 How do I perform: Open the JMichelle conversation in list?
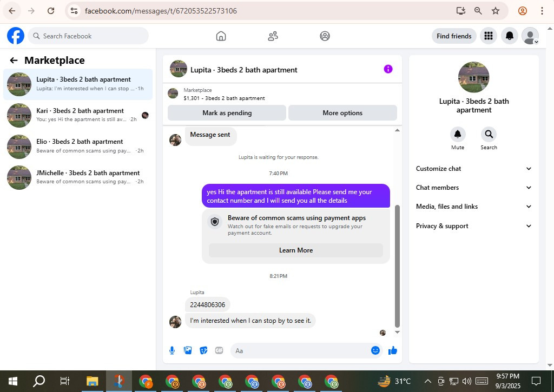78,177
